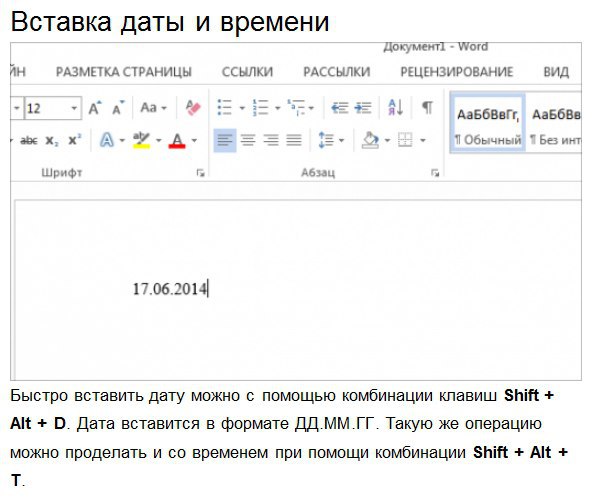Open the РАССЫЛКИ ribbon tab
This screenshot has width=611, height=497.
click(x=336, y=72)
